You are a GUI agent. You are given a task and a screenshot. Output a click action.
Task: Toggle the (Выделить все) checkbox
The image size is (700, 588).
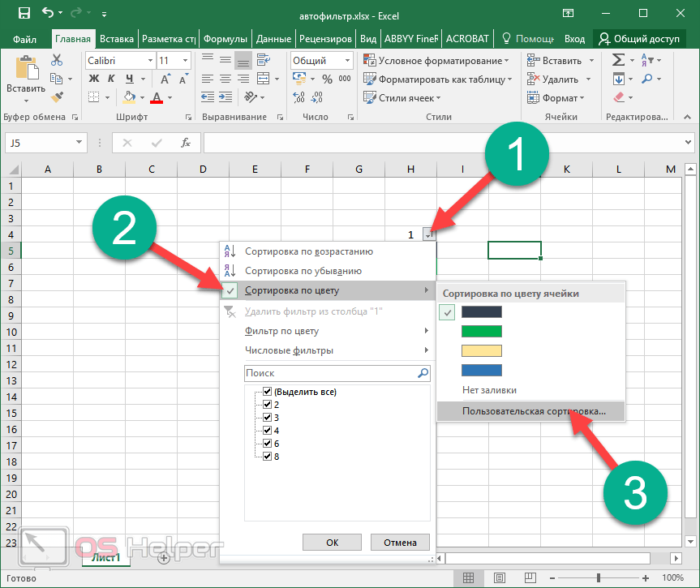[268, 392]
